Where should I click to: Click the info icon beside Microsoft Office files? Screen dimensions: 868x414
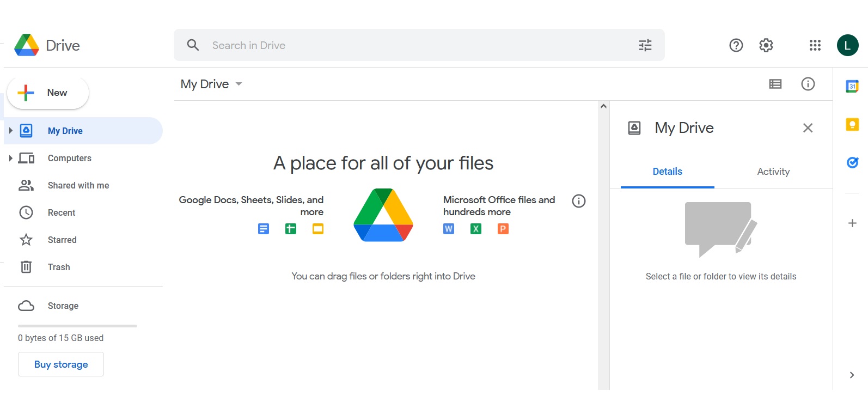pos(579,201)
